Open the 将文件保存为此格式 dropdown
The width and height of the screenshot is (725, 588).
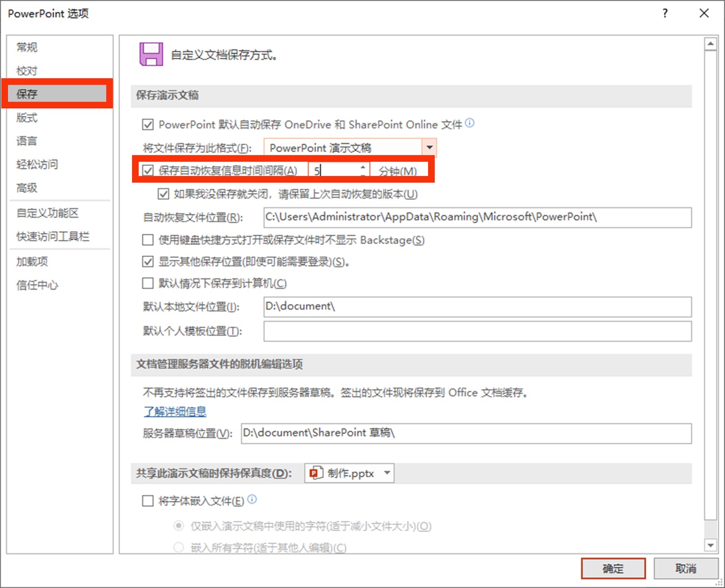pos(429,148)
